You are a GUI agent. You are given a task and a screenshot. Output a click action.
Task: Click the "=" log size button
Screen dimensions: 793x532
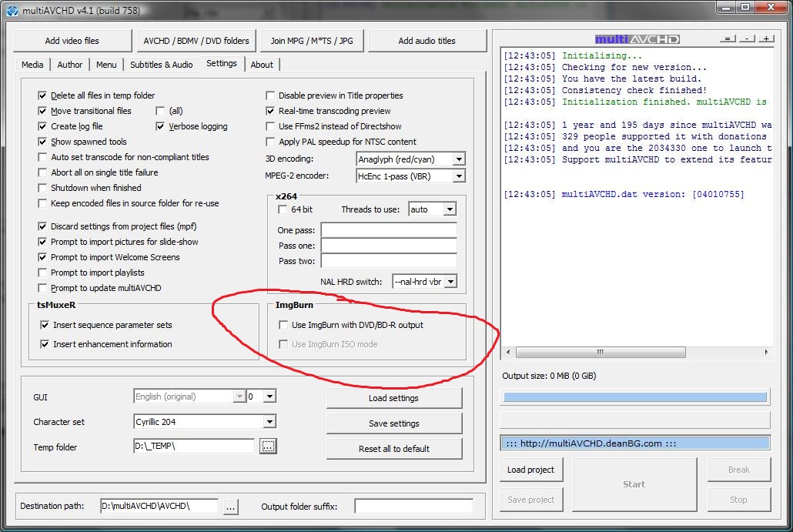(x=728, y=38)
